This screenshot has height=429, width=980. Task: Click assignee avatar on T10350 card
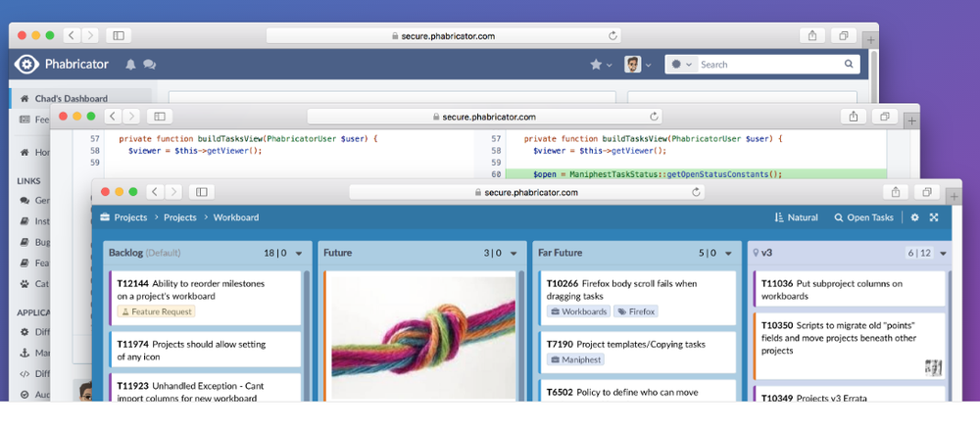933,367
